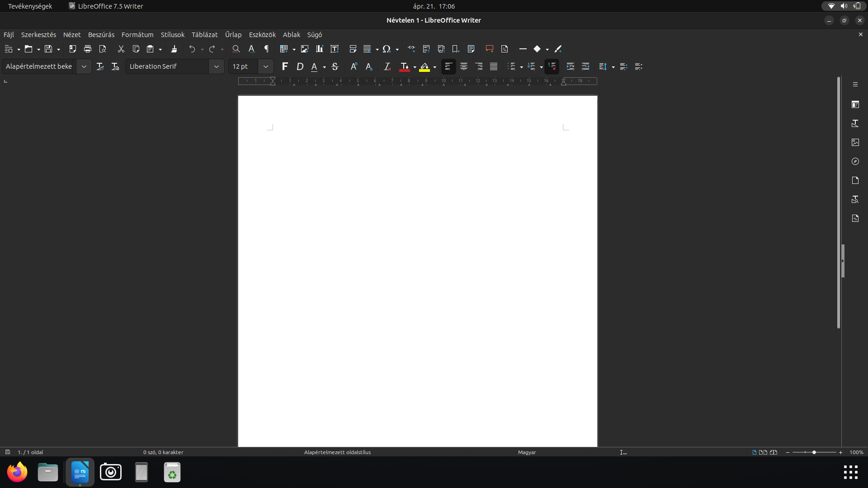Toggle subscript formatting
The image size is (868, 488).
[x=369, y=66]
